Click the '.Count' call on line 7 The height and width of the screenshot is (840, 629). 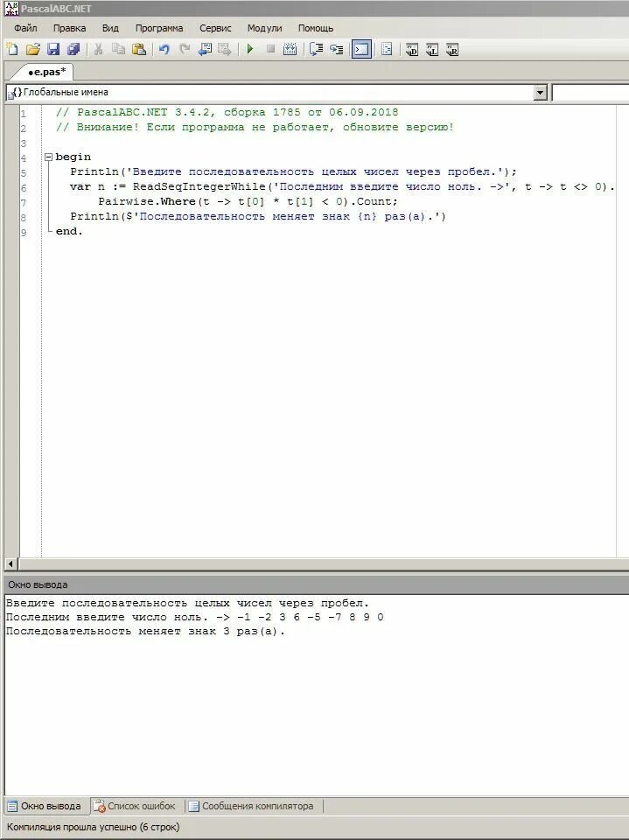(x=373, y=201)
